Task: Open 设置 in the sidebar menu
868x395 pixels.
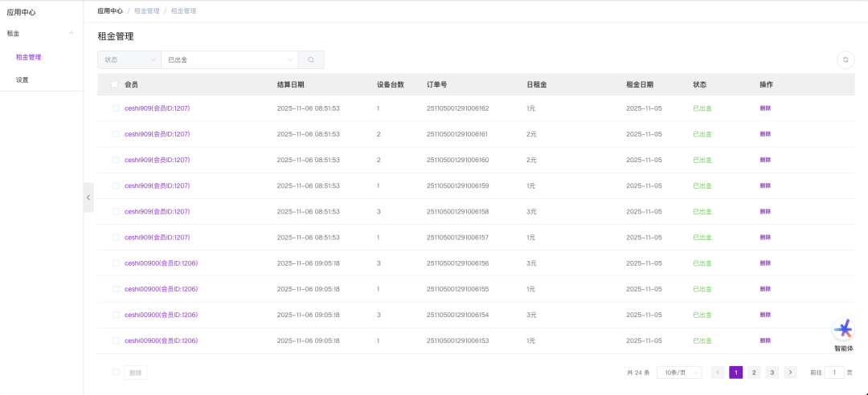Action: point(23,79)
